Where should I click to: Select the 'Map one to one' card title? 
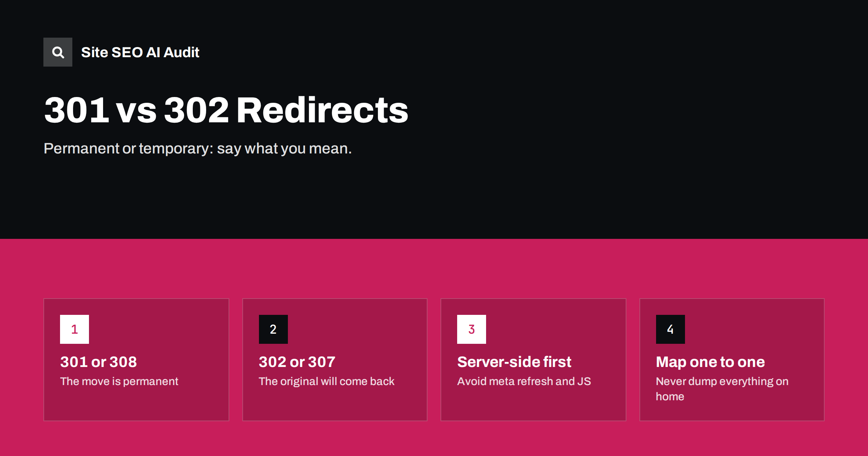pos(710,362)
